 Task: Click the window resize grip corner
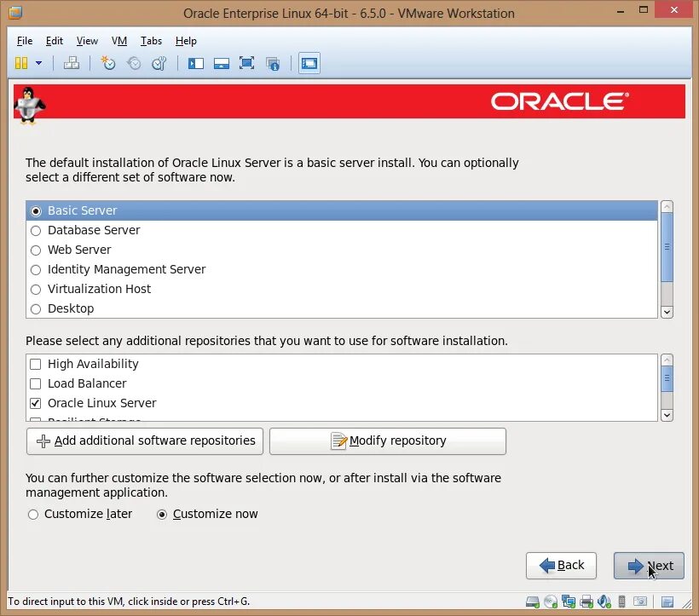pyautogui.click(x=687, y=603)
